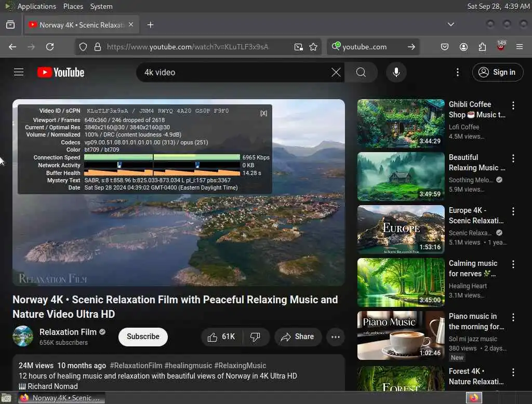The height and width of the screenshot is (404, 532).
Task: Close the Norway 4K browser tab
Action: (131, 24)
